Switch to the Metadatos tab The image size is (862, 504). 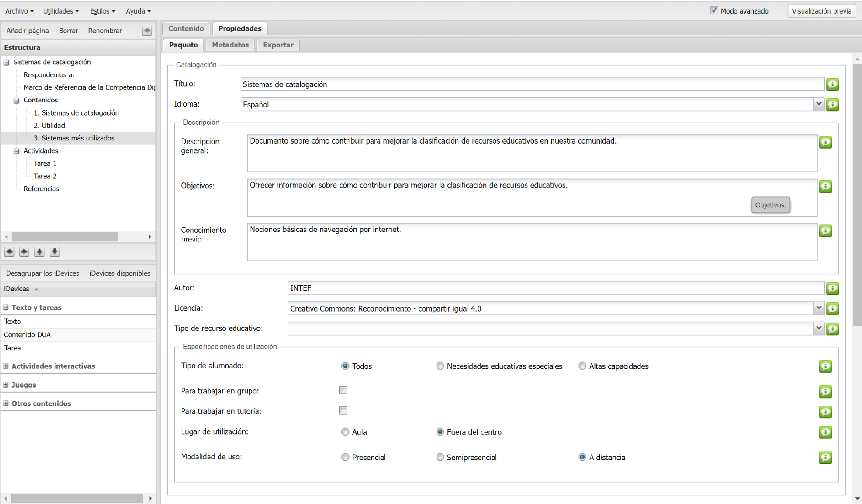(230, 45)
